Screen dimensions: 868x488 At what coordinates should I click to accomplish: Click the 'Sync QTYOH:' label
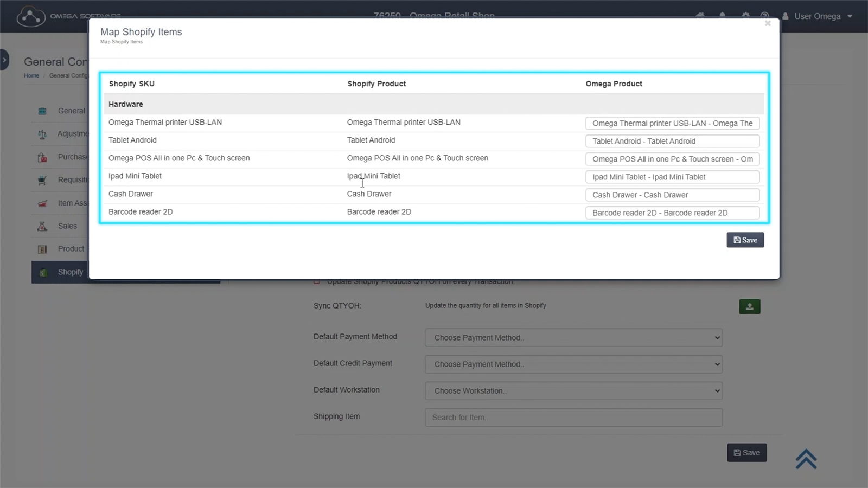pos(337,306)
